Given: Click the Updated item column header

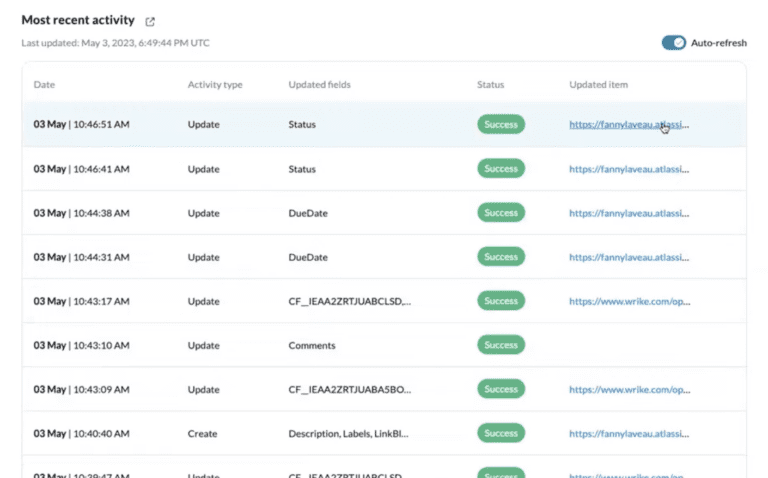Looking at the screenshot, I should [599, 84].
